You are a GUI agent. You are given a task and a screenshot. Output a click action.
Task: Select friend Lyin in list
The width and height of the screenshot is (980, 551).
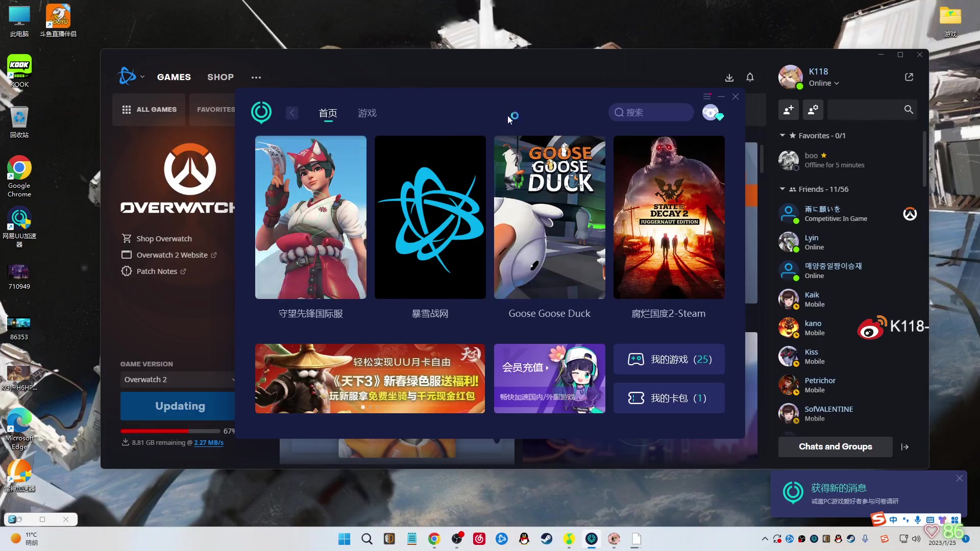pos(847,242)
